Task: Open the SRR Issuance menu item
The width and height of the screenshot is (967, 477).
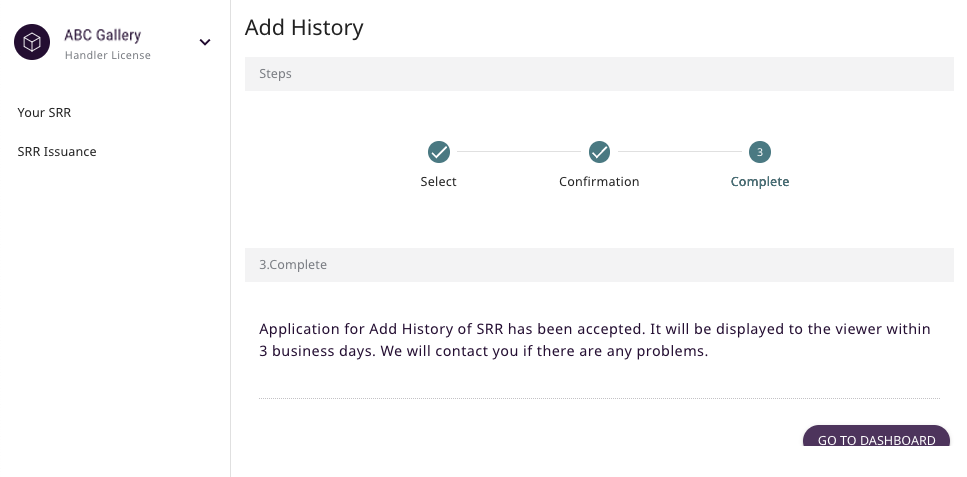Action: [x=57, y=151]
